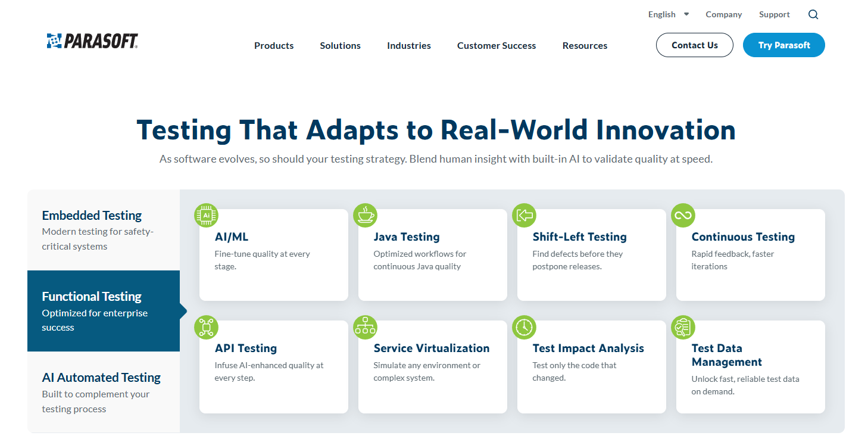Viewport: 868px width, 445px height.
Task: Open the AI/ML card title
Action: 232,236
